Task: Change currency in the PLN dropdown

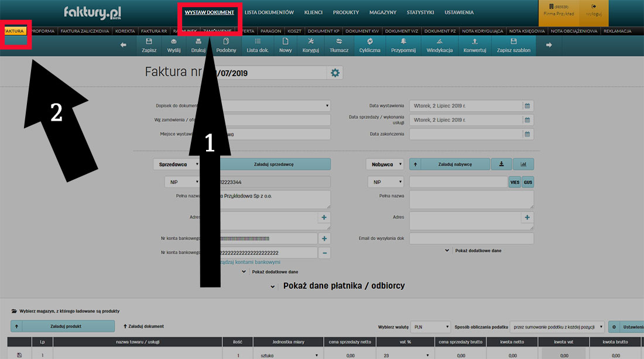Action: point(431,327)
